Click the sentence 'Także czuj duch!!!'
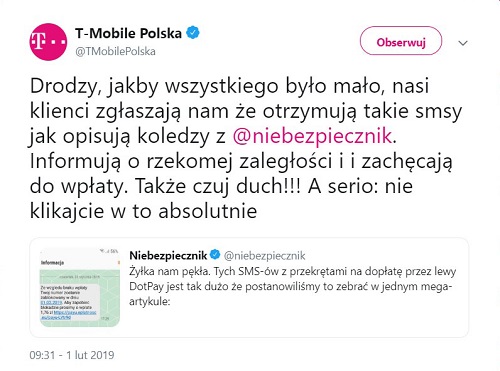The height and width of the screenshot is (371, 500). (x=218, y=186)
